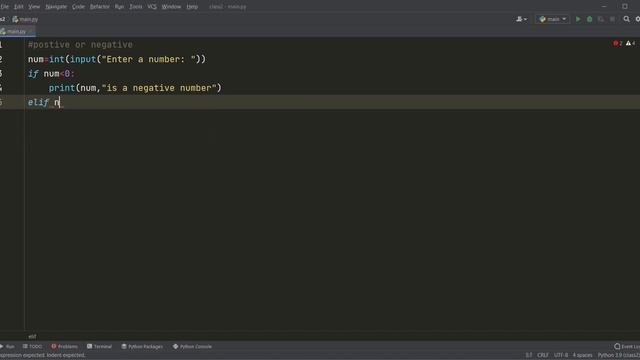The height and width of the screenshot is (360, 640).
Task: Open the File menu
Action: pos(4,7)
